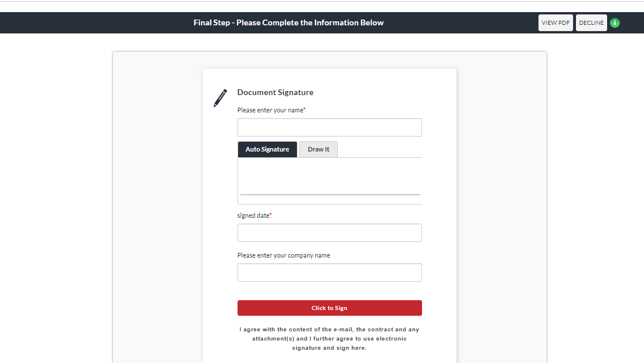The width and height of the screenshot is (644, 363).
Task: Click the signature baseline in the preview box
Action: [329, 195]
